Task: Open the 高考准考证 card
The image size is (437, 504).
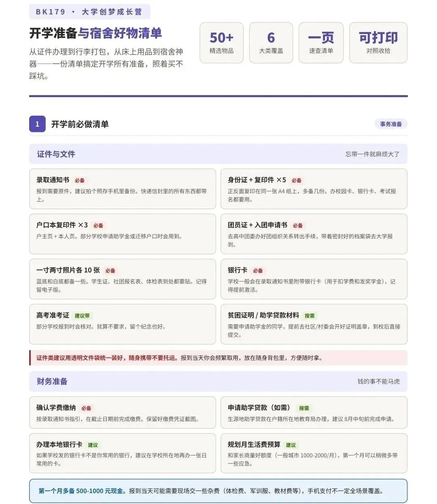Action: [123, 324]
